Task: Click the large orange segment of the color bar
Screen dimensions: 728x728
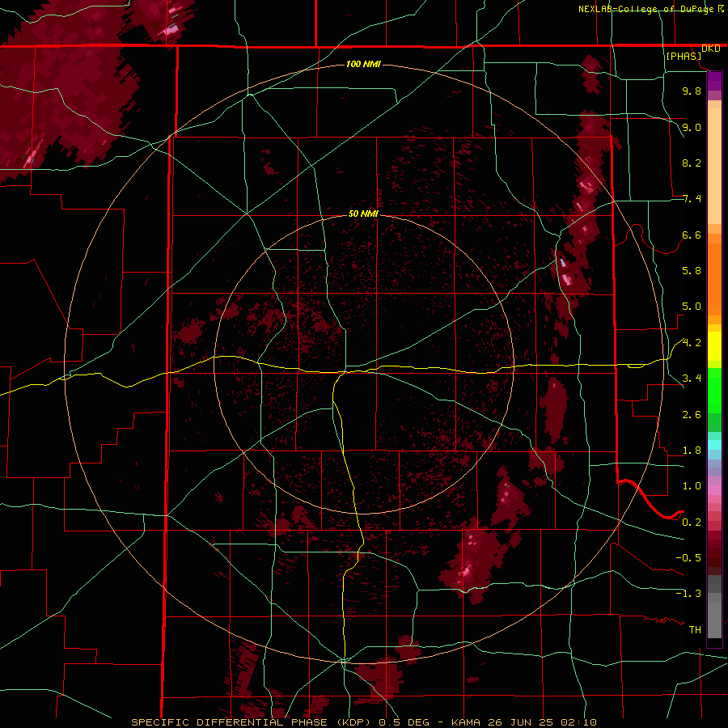Action: point(714,279)
